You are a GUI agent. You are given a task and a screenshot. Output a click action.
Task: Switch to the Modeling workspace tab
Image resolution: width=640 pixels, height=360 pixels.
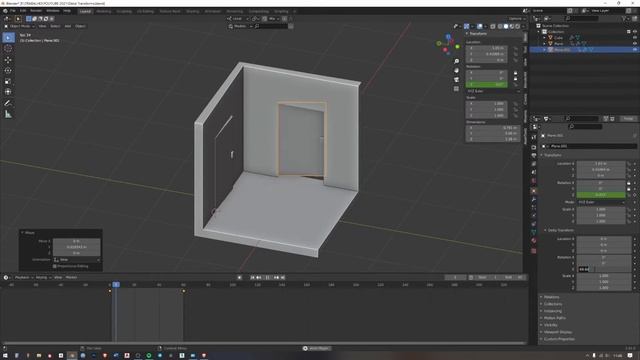104,11
